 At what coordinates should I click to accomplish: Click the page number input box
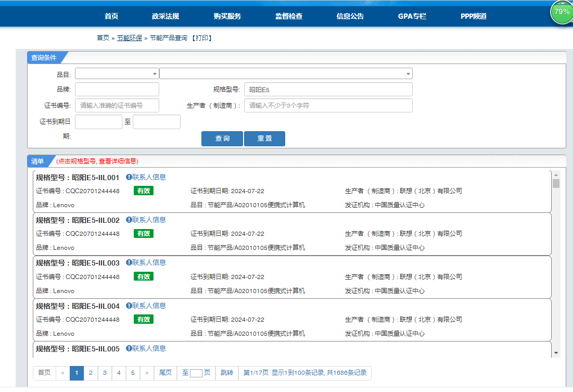pos(196,373)
